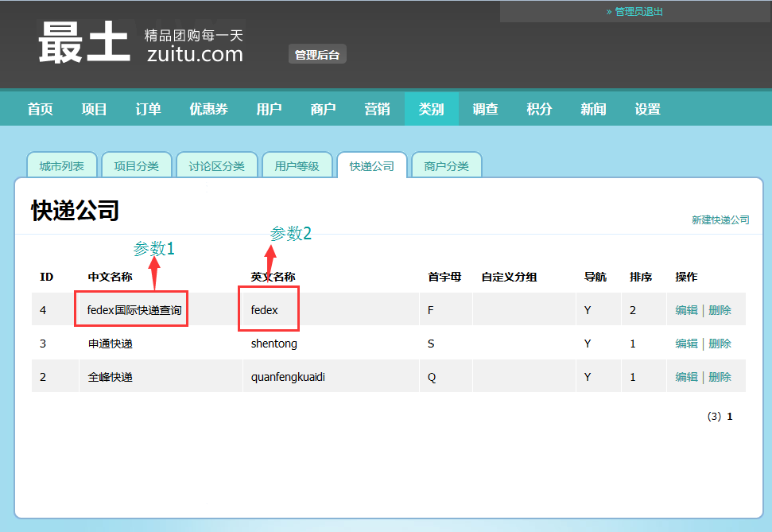This screenshot has width=772, height=532.
Task: Switch to the 用户等级 tab
Action: [297, 166]
